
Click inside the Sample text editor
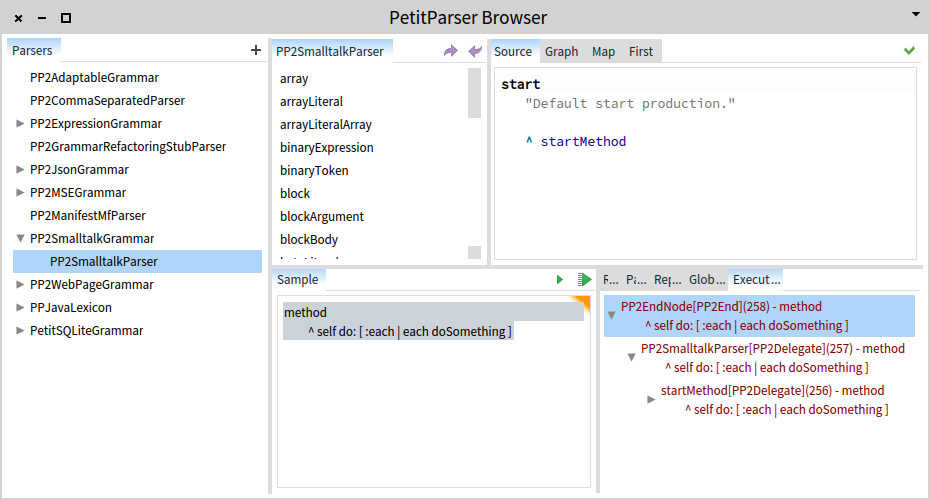tap(434, 391)
